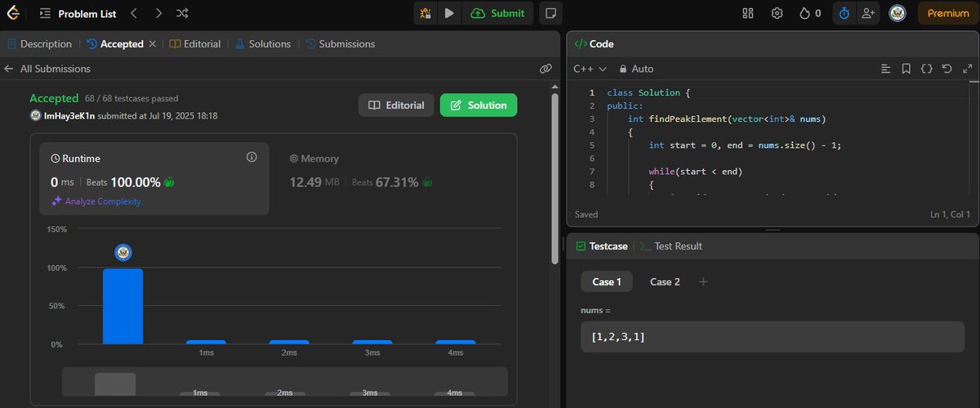Click the streak flame counter

click(x=810, y=13)
